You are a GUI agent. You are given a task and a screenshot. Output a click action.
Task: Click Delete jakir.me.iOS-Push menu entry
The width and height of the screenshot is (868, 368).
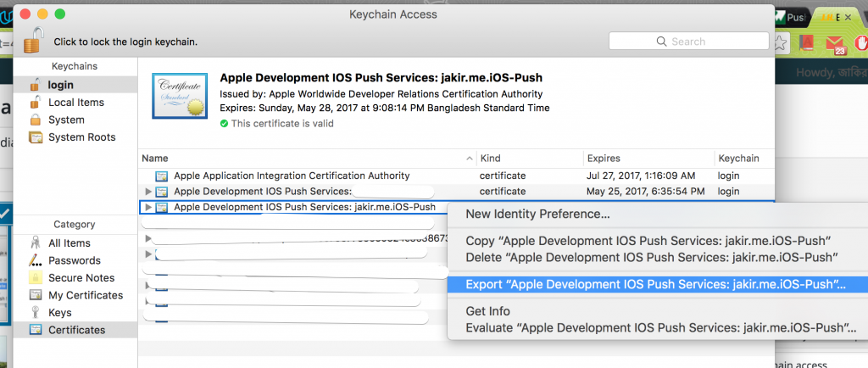[x=652, y=257]
